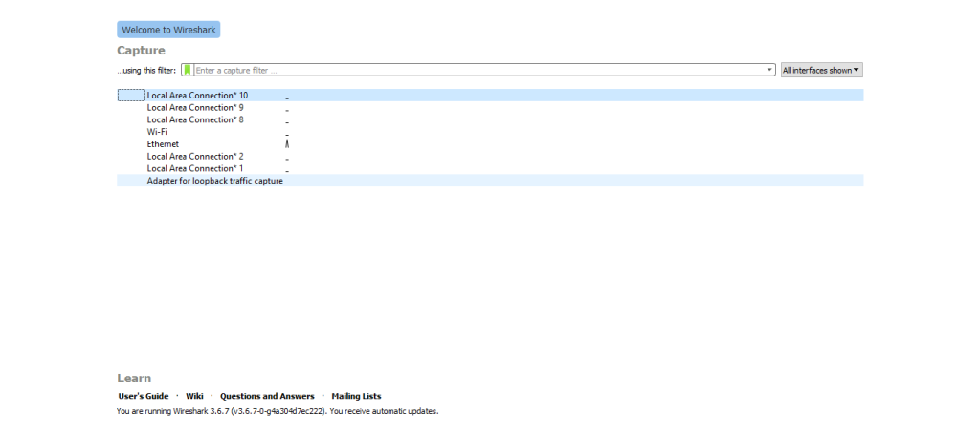The image size is (980, 434).
Task: Focus the capture filter text field
Action: (479, 70)
